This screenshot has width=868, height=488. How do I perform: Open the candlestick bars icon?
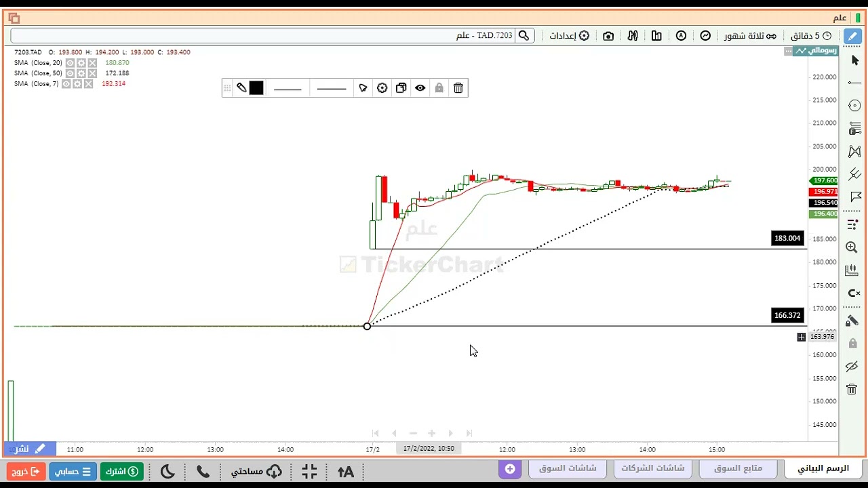pyautogui.click(x=656, y=35)
